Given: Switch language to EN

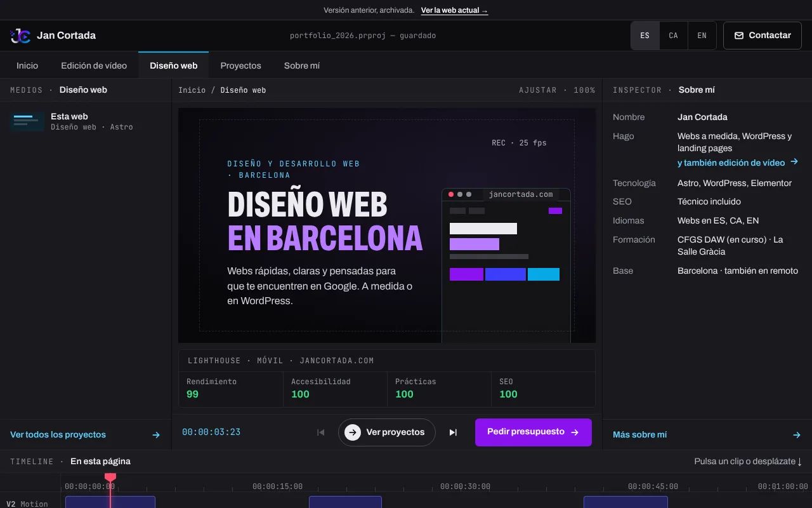Looking at the screenshot, I should tap(702, 36).
